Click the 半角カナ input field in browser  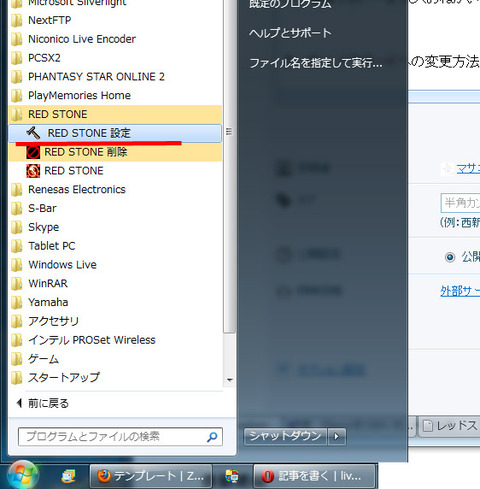click(x=460, y=203)
